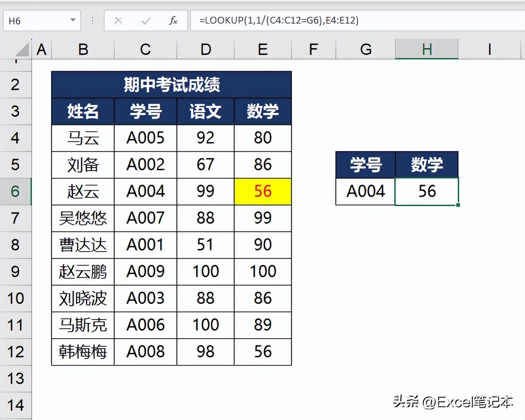Select student ID cell A005
525x420 pixels.
click(146, 138)
